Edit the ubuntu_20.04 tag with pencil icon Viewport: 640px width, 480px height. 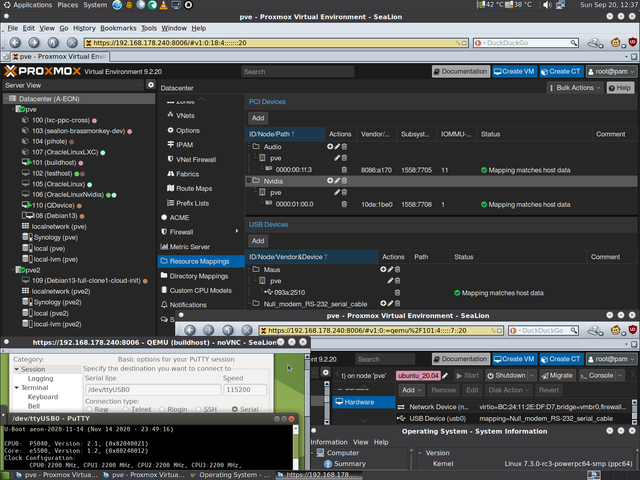(445, 376)
